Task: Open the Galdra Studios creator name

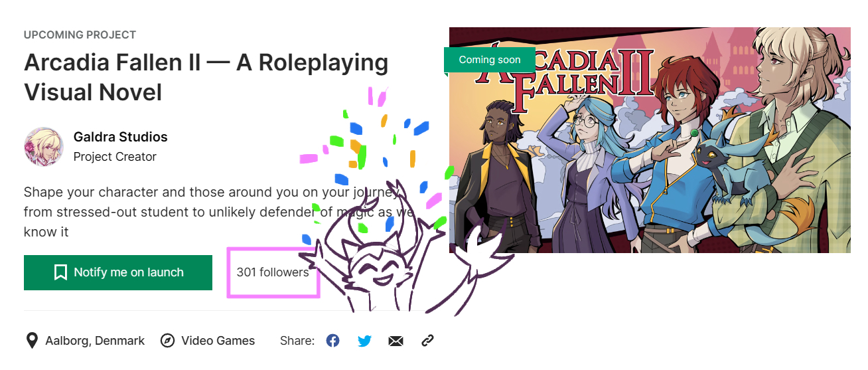Action: 120,137
